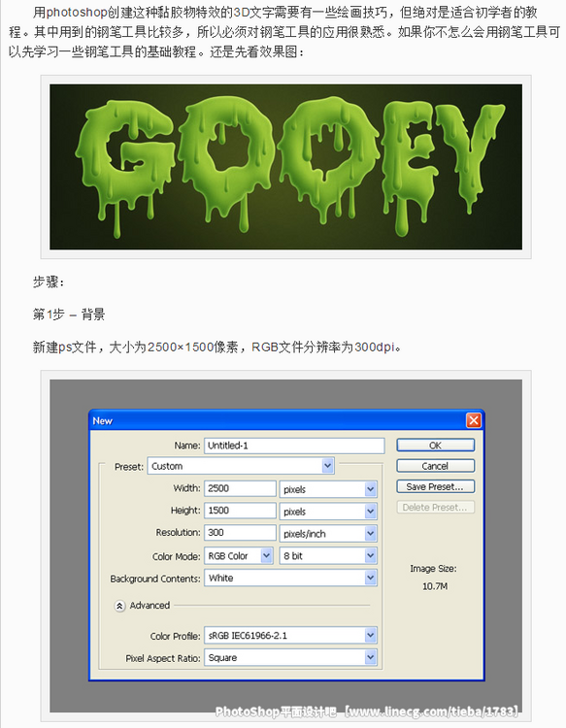Viewport: 566px width, 728px height.
Task: Click the Cancel button
Action: pos(436,466)
